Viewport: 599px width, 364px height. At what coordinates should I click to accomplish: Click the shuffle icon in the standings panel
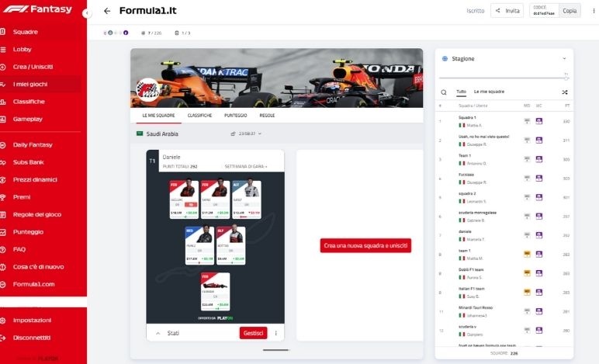(565, 92)
